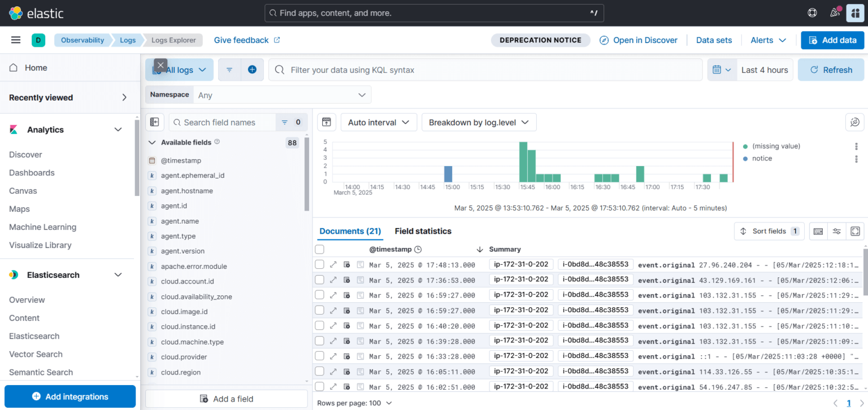Add a filter using the plus icon
868x410 pixels.
pyautogui.click(x=253, y=69)
